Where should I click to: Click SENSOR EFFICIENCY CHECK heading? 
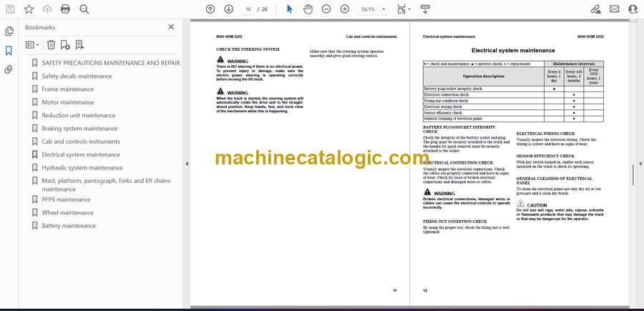click(545, 156)
